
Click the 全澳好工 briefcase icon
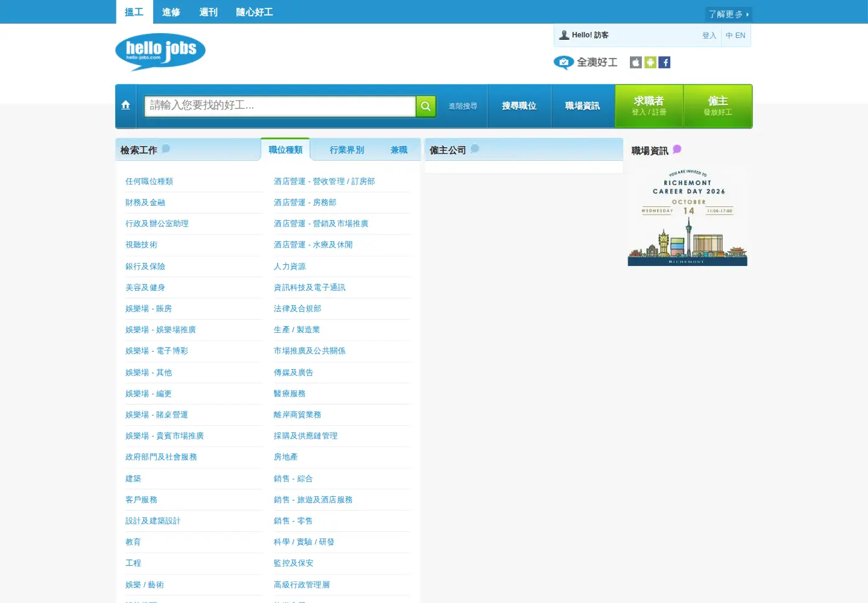tap(564, 63)
